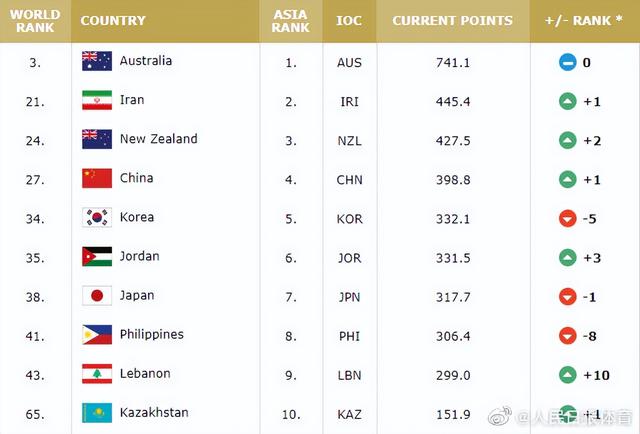The width and height of the screenshot is (640, 434).
Task: Click the Asia Rank column header
Action: pos(291,21)
